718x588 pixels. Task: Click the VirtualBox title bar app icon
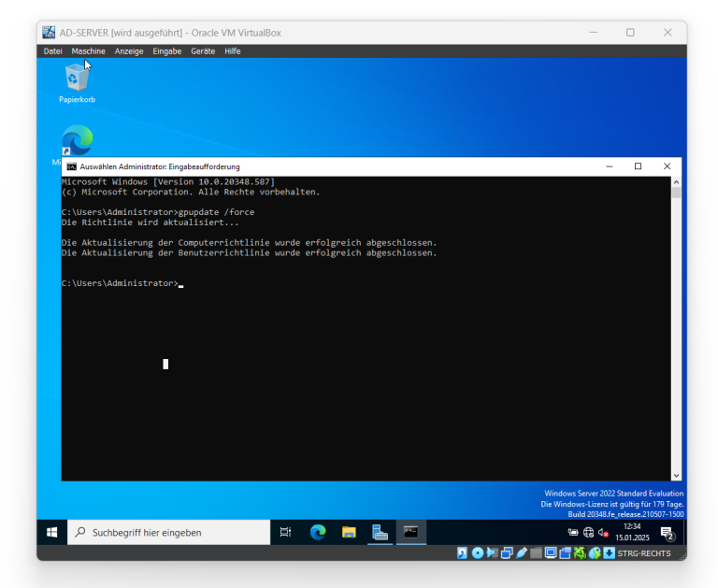coord(49,33)
